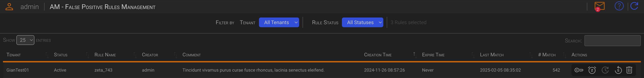Viewport: 644px width, 78px height.
Task: Open the All Statuses rule status dropdown
Action: click(x=362, y=22)
